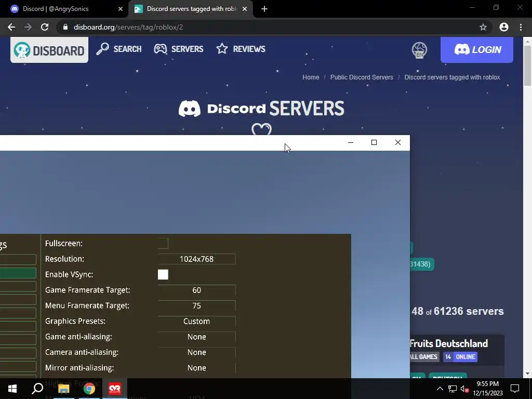This screenshot has width=532, height=399.
Task: Click the Discord LOGIN button
Action: [x=477, y=49]
